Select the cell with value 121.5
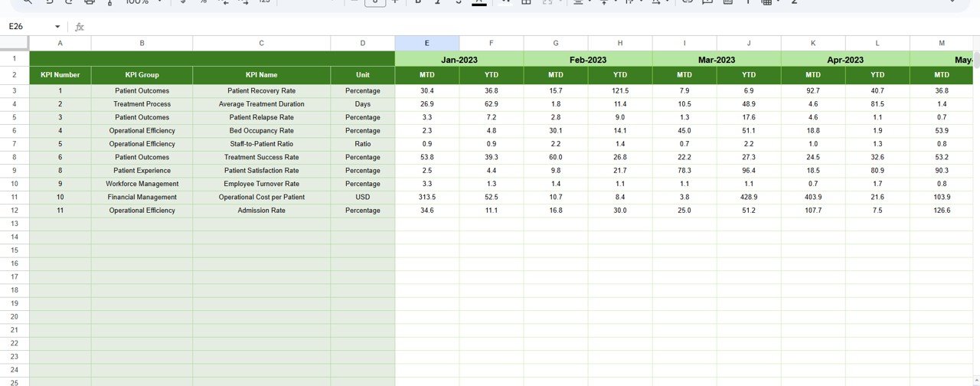This screenshot has height=386, width=980. [x=620, y=91]
